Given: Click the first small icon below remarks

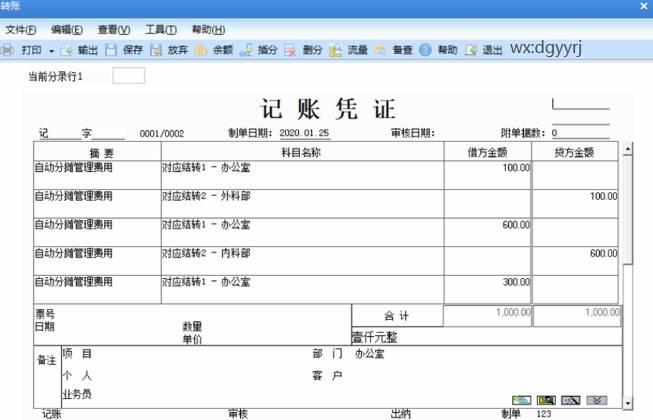Looking at the screenshot, I should pyautogui.click(x=521, y=400).
